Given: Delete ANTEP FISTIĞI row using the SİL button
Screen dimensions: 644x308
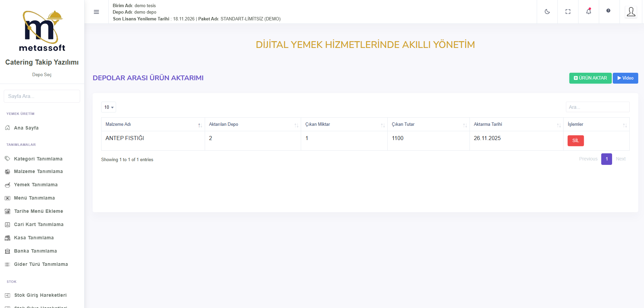Looking at the screenshot, I should [x=575, y=141].
